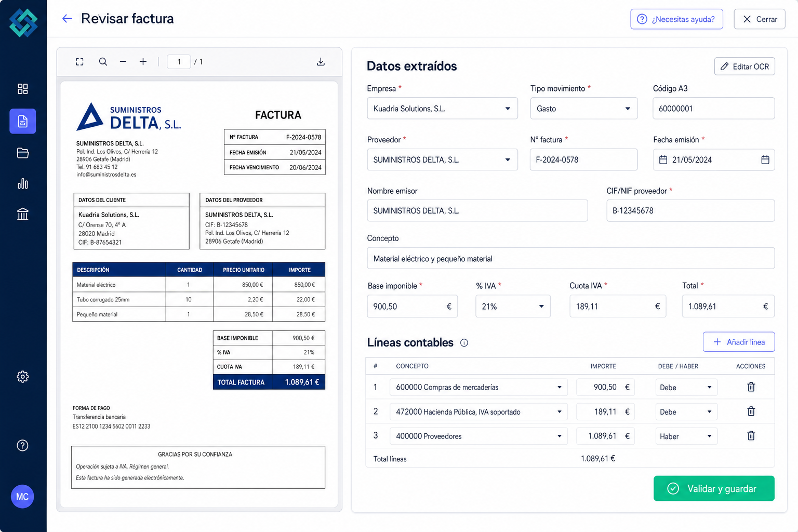This screenshot has width=798, height=532.
Task: Click Añadir línea button
Action: pos(739,342)
